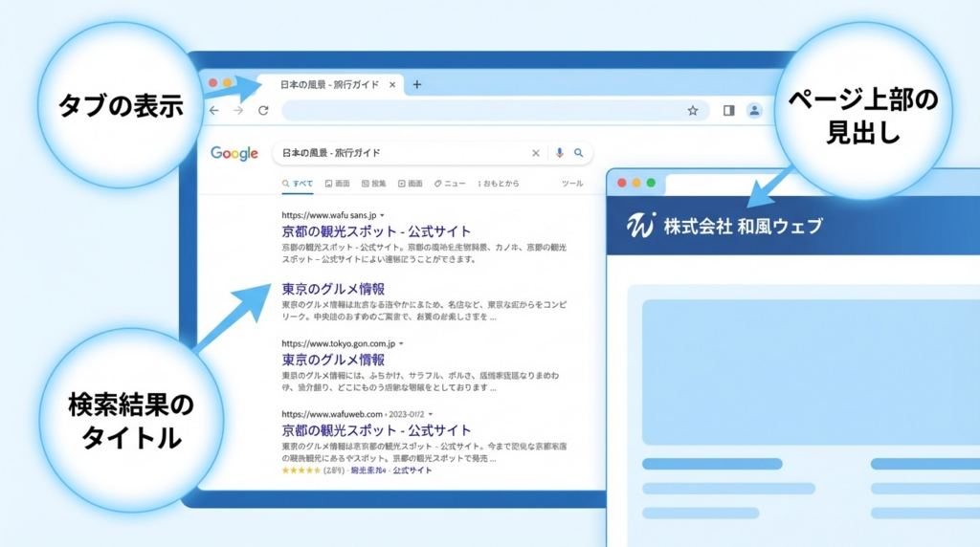The width and height of the screenshot is (980, 547).
Task: Switch to the ニュー search tab
Action: (x=450, y=183)
